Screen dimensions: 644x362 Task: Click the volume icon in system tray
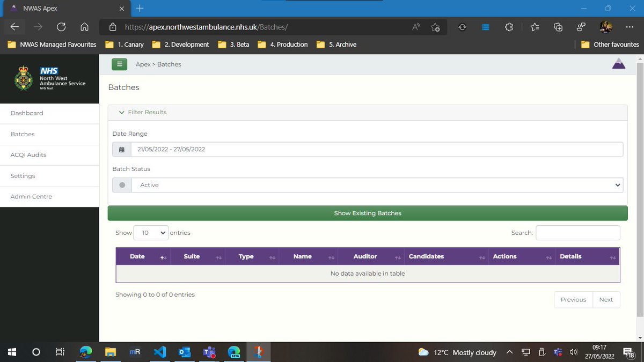pyautogui.click(x=574, y=352)
